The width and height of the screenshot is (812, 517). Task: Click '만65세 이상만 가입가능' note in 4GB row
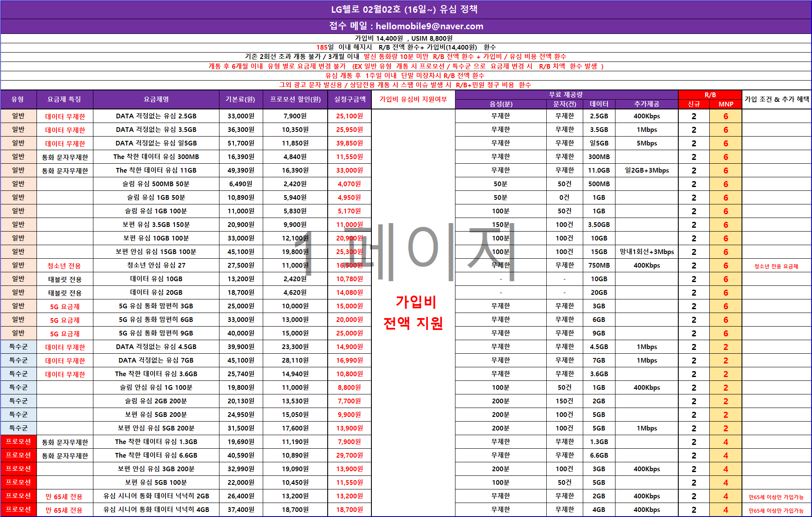[776, 511]
